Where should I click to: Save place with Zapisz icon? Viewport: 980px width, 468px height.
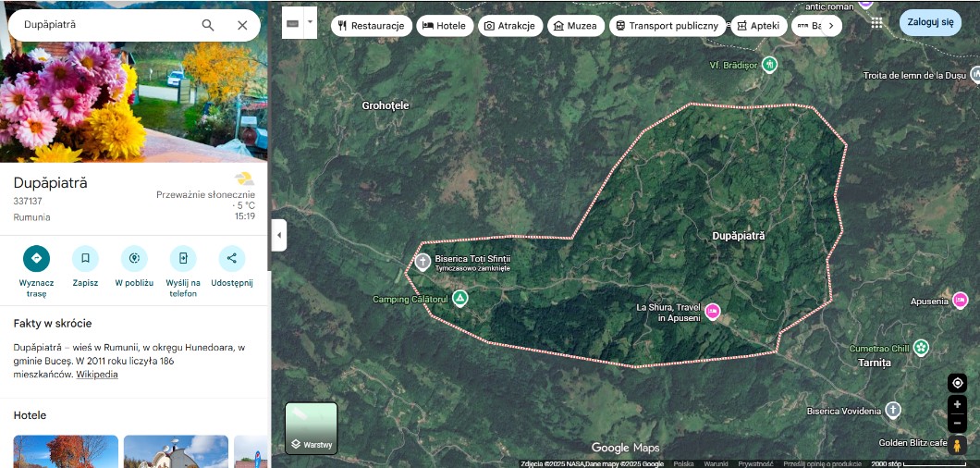pos(85,258)
